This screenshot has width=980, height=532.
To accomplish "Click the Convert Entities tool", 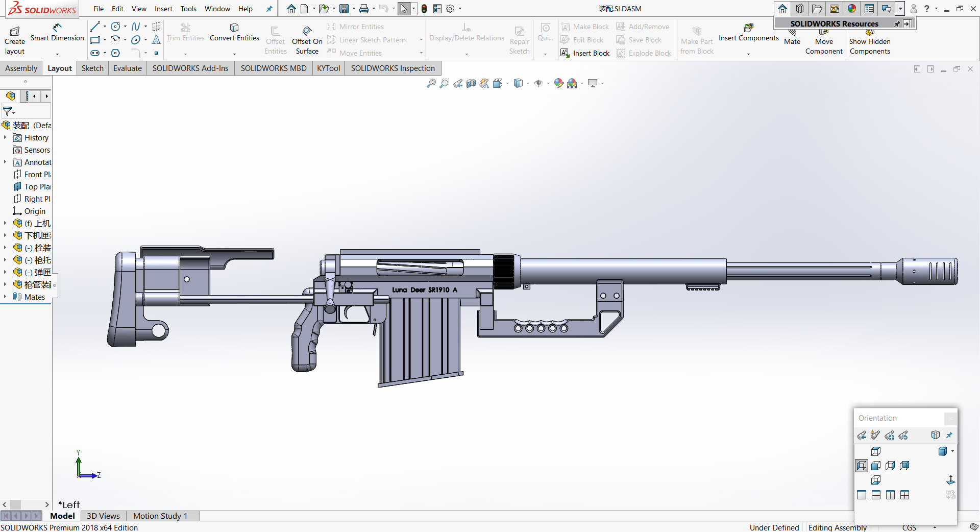I will tap(234, 32).
